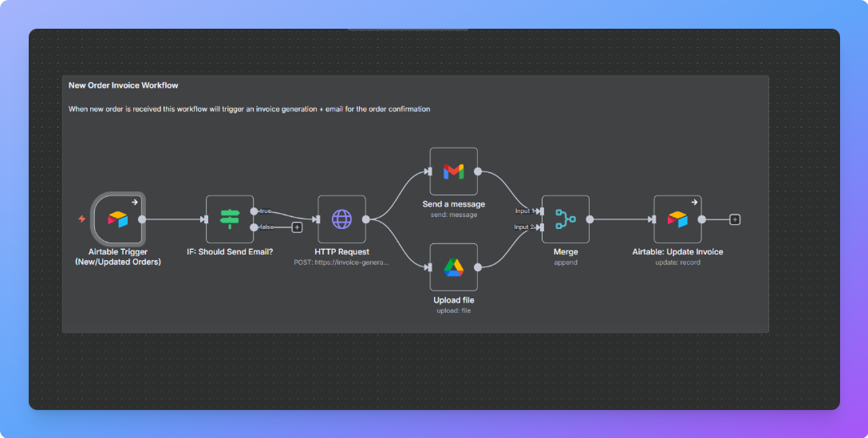The height and width of the screenshot is (438, 868).
Task: Open the Airtable: Update Invoice node
Action: 677,219
